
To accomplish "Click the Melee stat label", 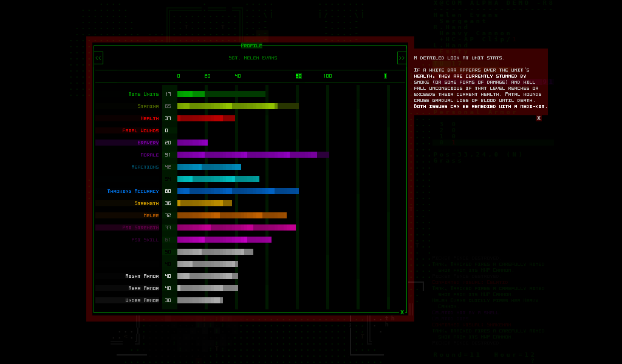I will coord(151,215).
